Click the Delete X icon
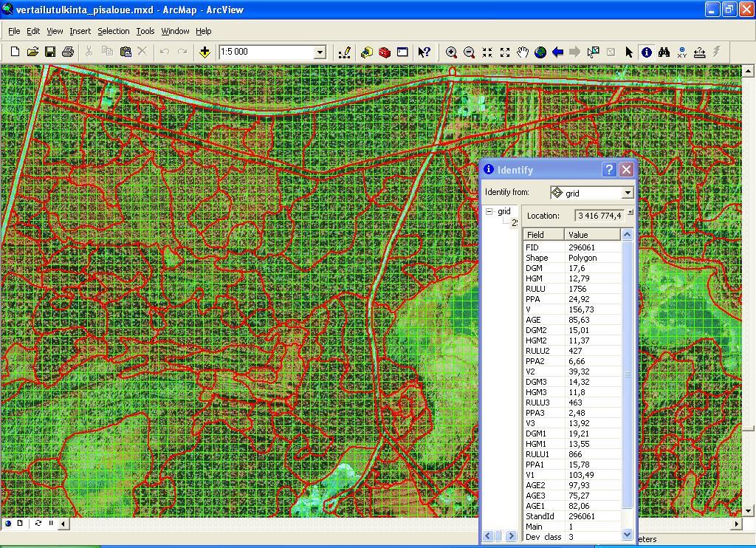 click(x=142, y=51)
